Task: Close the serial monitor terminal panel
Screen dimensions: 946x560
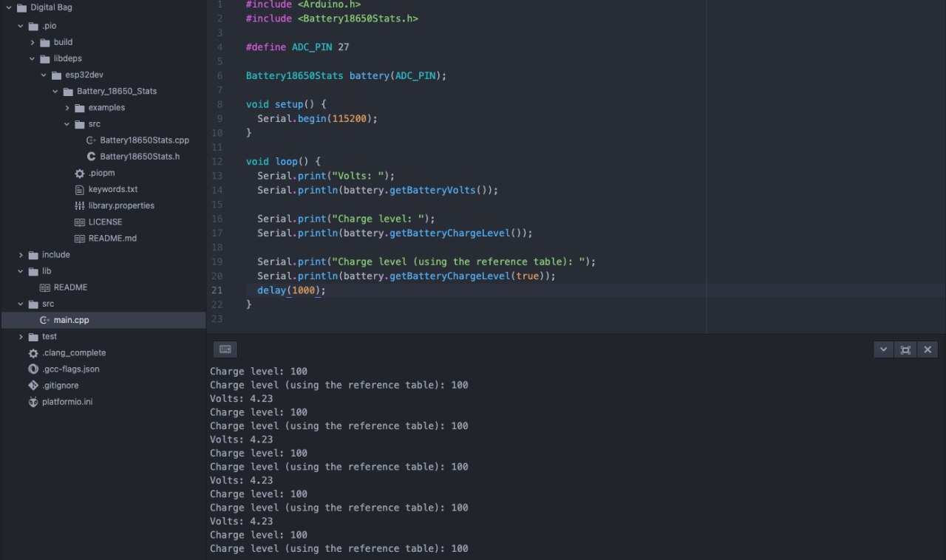Action: pos(928,349)
